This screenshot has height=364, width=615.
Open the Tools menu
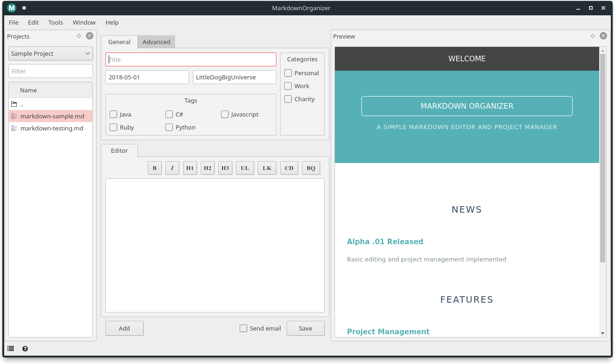[x=55, y=22]
